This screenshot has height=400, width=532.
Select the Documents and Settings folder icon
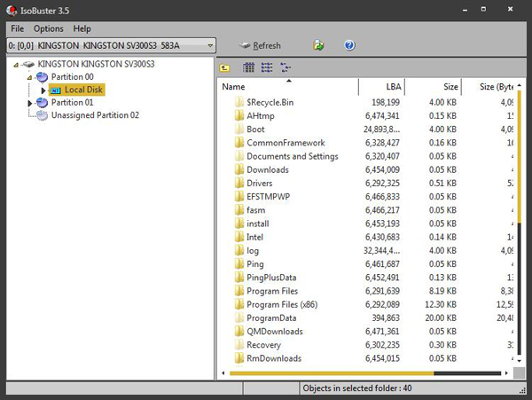click(239, 156)
